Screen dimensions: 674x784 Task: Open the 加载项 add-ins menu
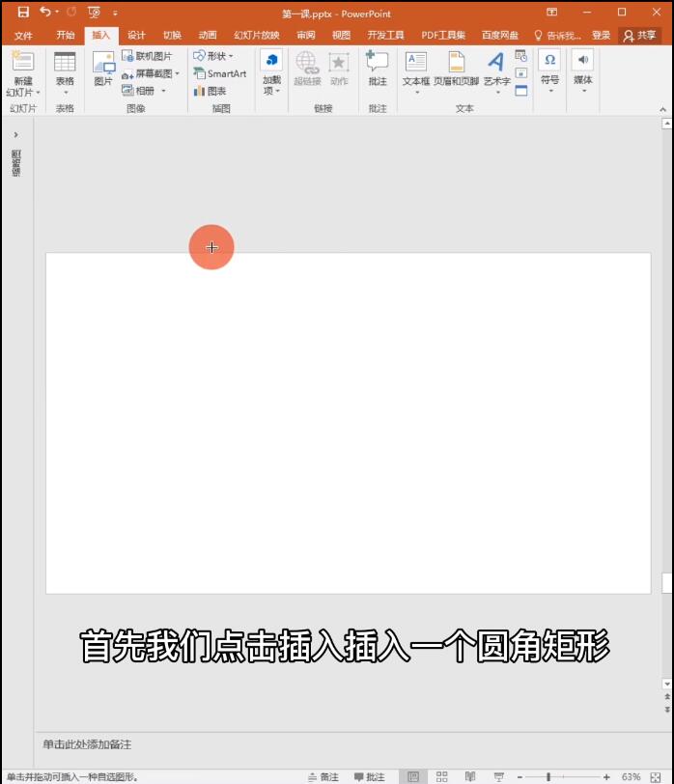point(271,72)
